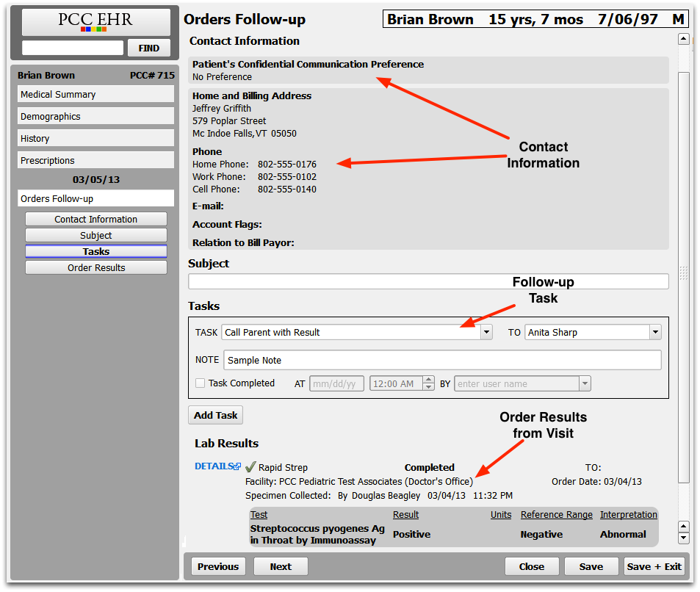Open the TO assignee dropdown arrow
700x592 pixels.
[655, 332]
